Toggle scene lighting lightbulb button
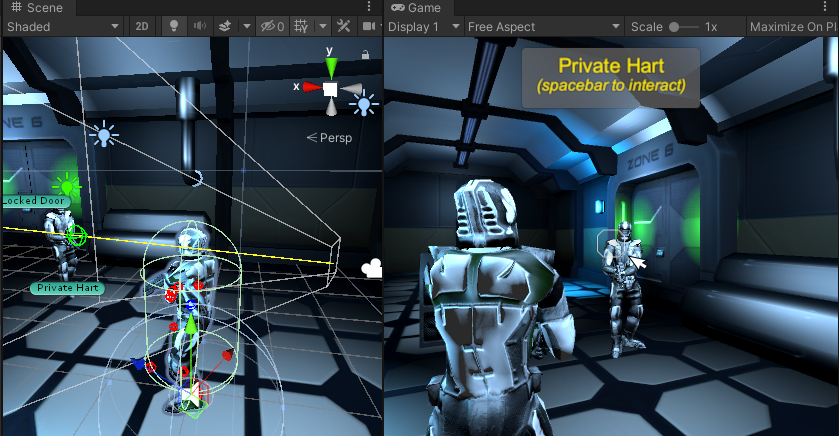839x436 pixels. pyautogui.click(x=173, y=27)
